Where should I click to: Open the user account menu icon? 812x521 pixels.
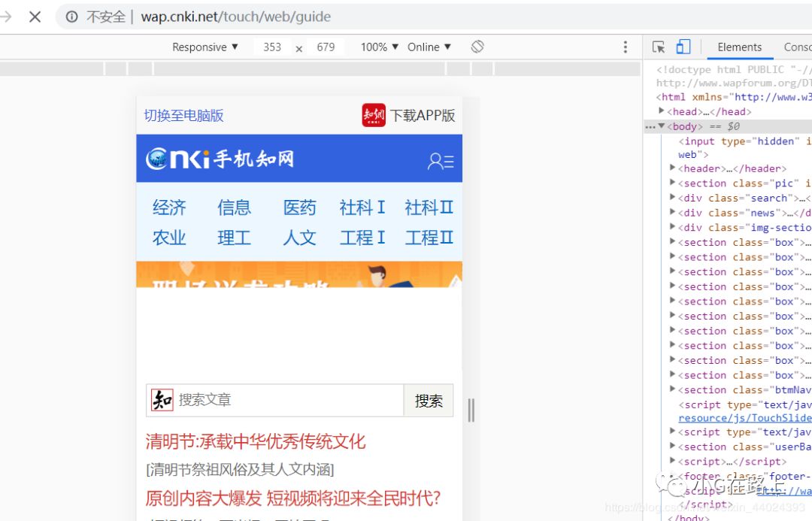(441, 161)
